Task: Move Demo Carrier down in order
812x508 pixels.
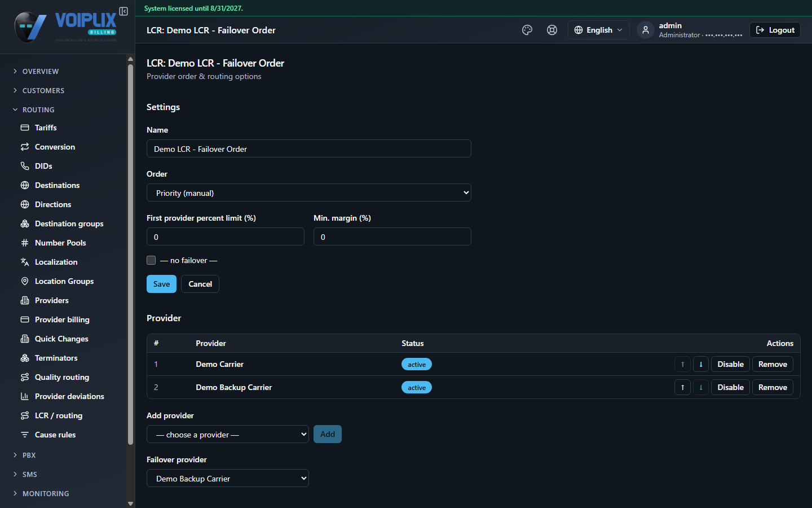Action: click(x=701, y=364)
